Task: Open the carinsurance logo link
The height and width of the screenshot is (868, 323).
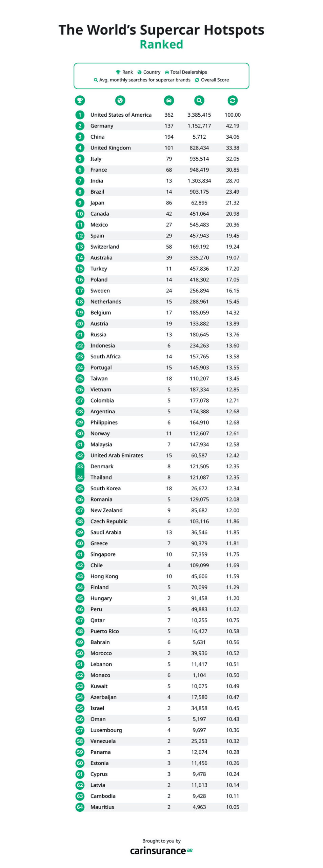Action: 161,850
